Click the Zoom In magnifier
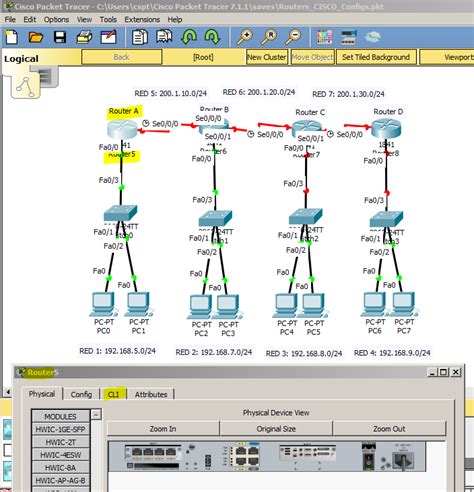The height and width of the screenshot is (492, 474). click(x=244, y=37)
